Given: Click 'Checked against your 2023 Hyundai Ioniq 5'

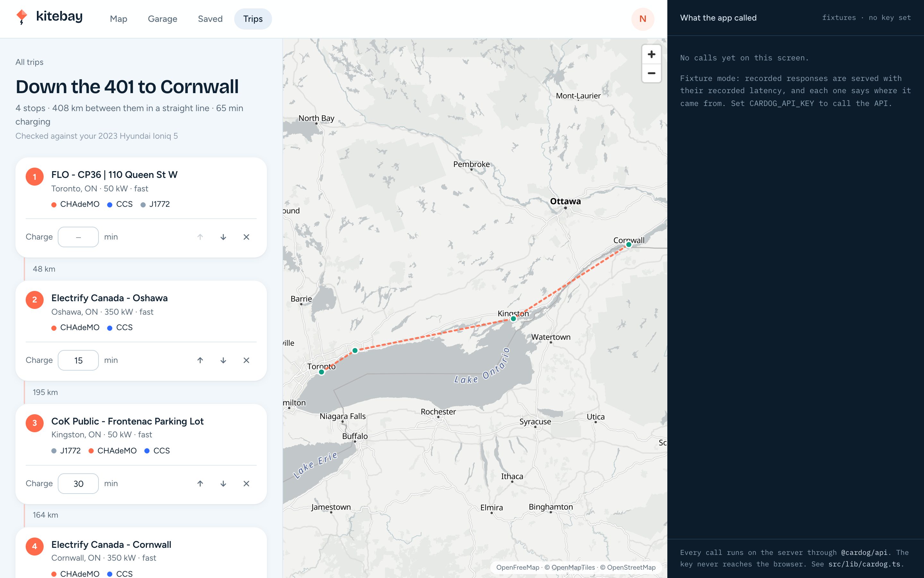Looking at the screenshot, I should point(97,136).
